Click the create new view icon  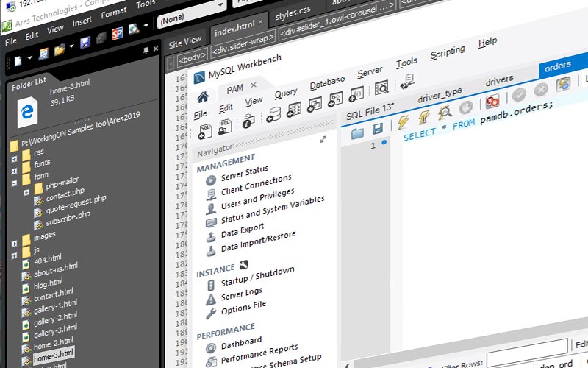pyautogui.click(x=315, y=104)
